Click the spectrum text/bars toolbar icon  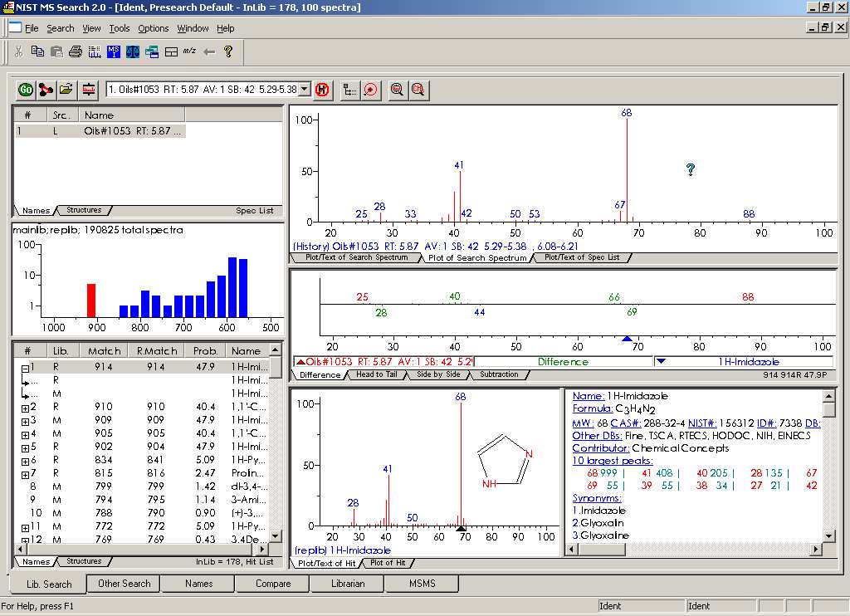click(95, 51)
